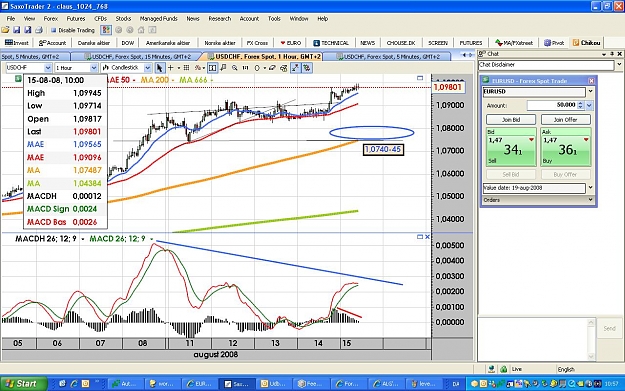Click the colored trading mode icon

coord(106,30)
